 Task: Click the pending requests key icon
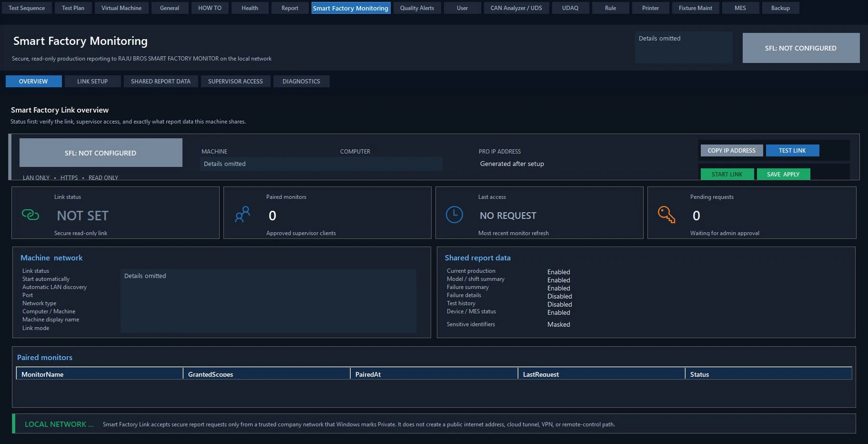pyautogui.click(x=666, y=215)
